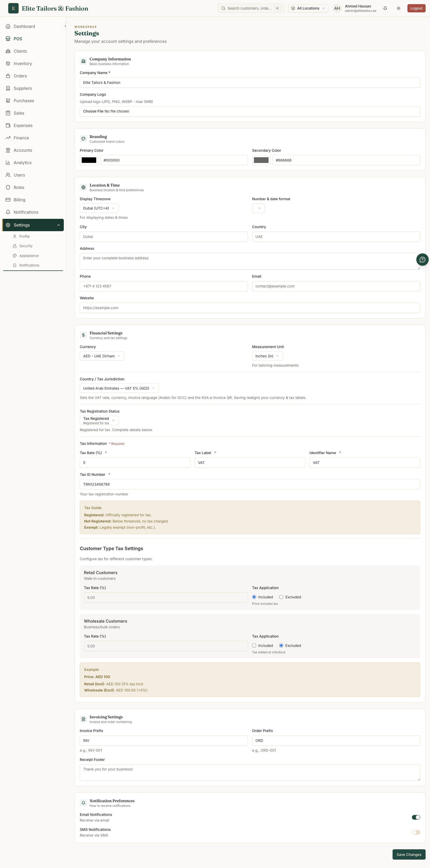Click the Dashboard home icon in sidebar
430x868 pixels.
point(8,26)
